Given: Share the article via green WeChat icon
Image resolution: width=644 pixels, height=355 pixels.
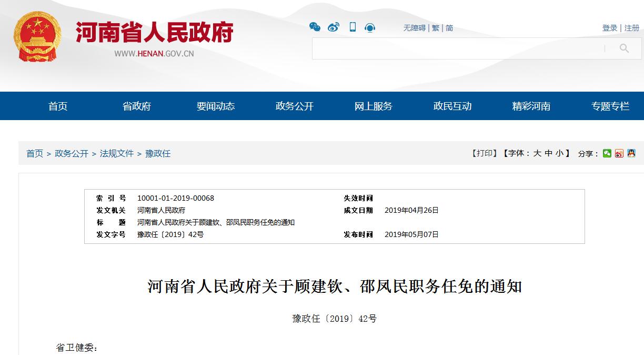Looking at the screenshot, I should click(x=607, y=153).
